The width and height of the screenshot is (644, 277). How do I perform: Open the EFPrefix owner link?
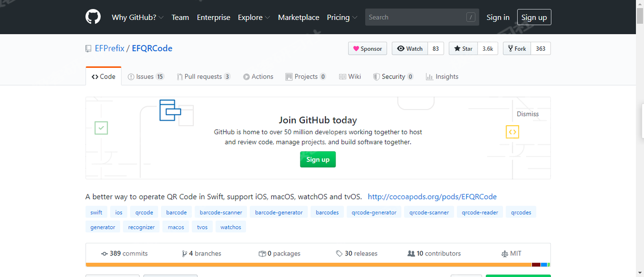pyautogui.click(x=110, y=48)
